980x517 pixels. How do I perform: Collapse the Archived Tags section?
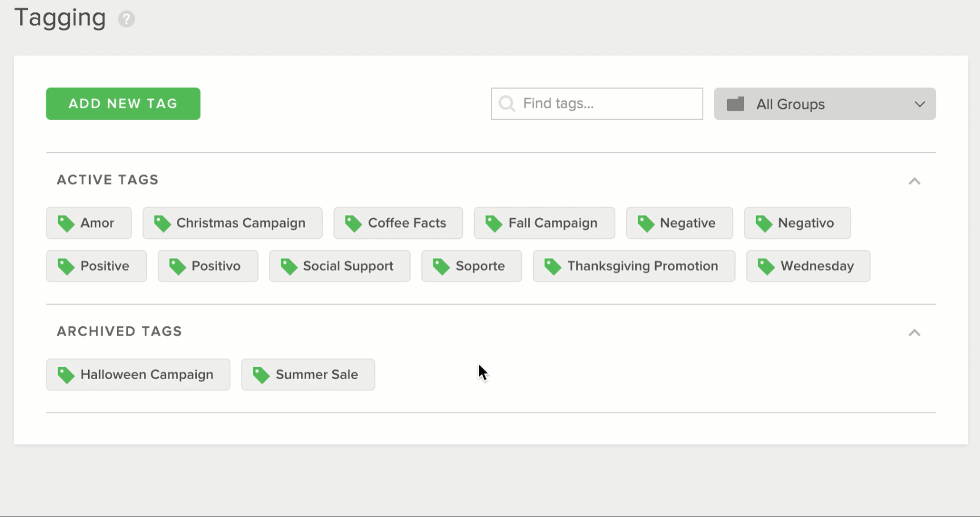point(914,333)
